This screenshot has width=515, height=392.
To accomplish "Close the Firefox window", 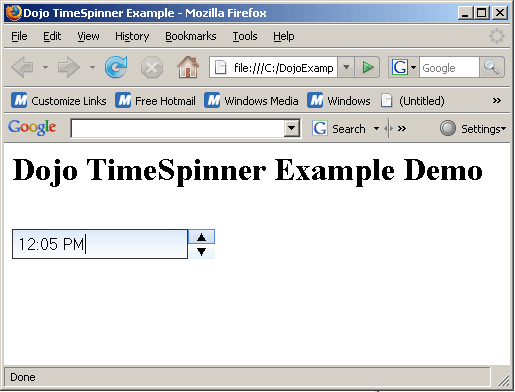I will tap(500, 13).
